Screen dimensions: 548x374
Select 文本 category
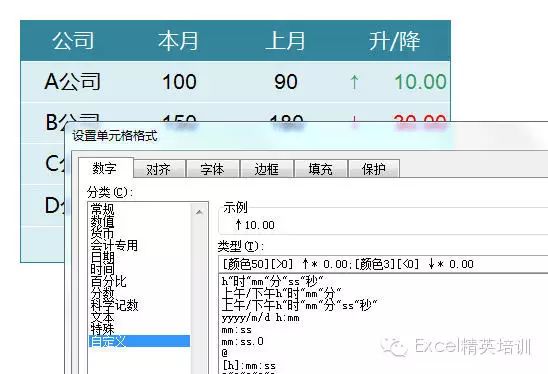point(102,317)
